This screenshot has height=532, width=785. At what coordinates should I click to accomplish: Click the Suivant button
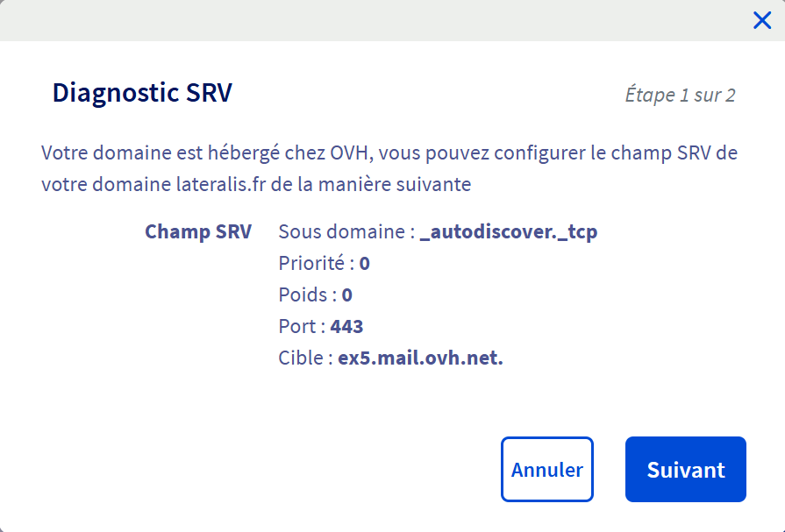coord(685,470)
